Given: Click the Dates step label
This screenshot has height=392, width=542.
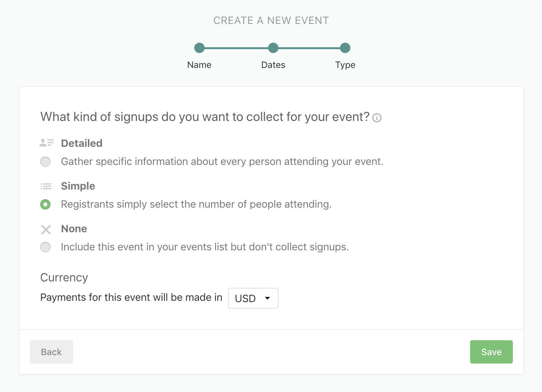Looking at the screenshot, I should (x=273, y=65).
